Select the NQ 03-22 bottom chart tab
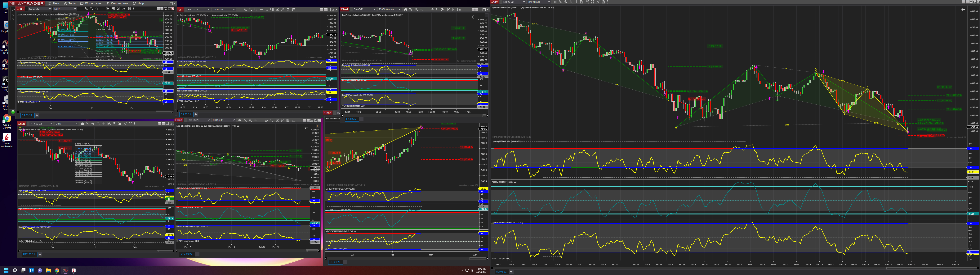 501,272
